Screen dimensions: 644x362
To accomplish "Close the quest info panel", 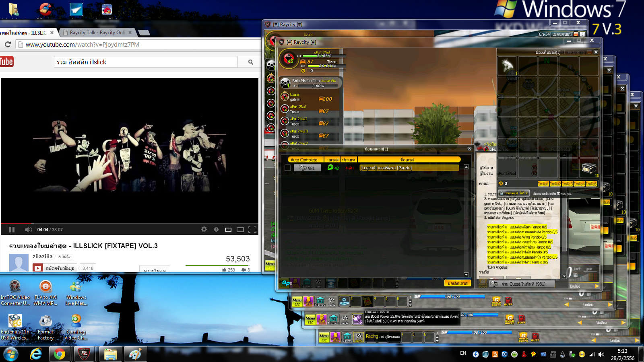I will (469, 149).
